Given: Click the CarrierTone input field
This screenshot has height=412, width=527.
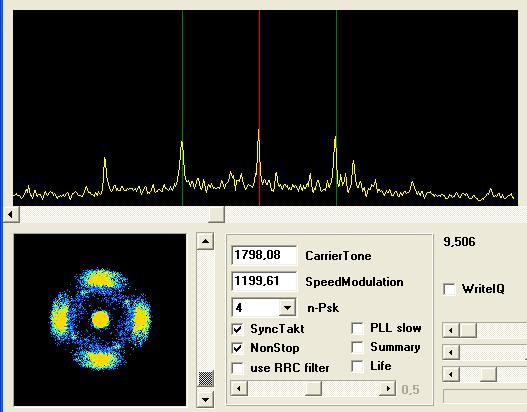Looking at the screenshot, I should (x=264, y=255).
